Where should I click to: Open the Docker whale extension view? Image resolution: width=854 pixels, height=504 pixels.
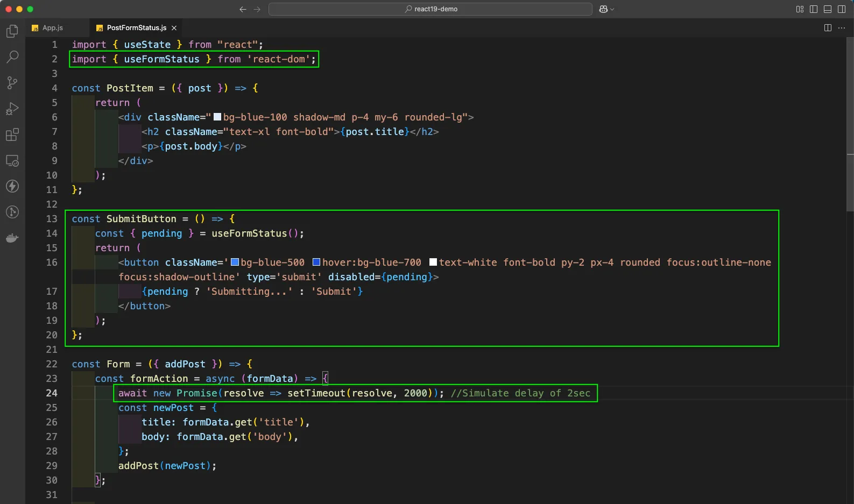point(12,238)
